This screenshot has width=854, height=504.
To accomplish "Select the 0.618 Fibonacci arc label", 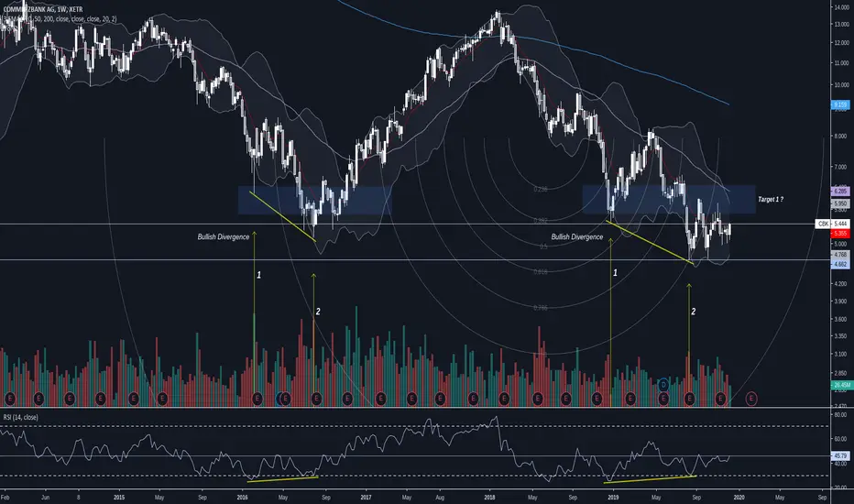I will pyautogui.click(x=541, y=271).
